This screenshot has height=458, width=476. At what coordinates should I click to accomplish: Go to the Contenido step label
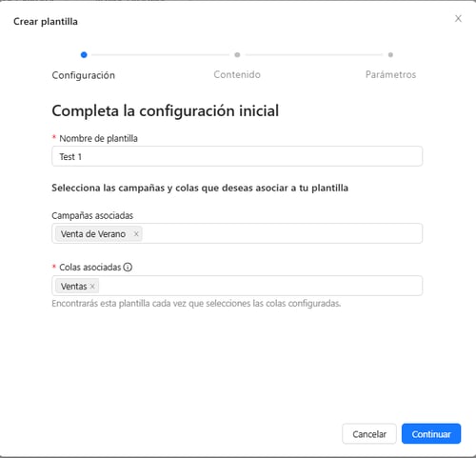click(237, 74)
